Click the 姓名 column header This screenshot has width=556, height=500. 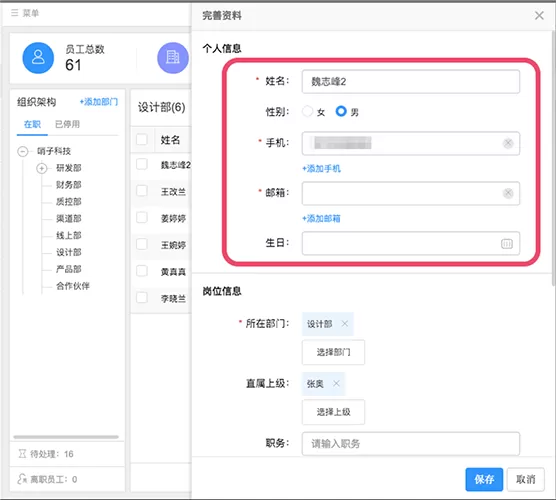(170, 140)
